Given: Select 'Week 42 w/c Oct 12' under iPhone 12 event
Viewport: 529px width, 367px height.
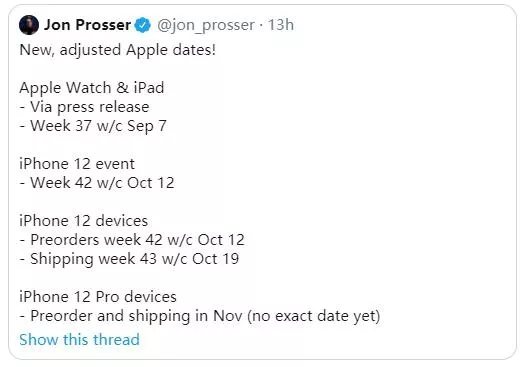Looking at the screenshot, I should 97,183.
